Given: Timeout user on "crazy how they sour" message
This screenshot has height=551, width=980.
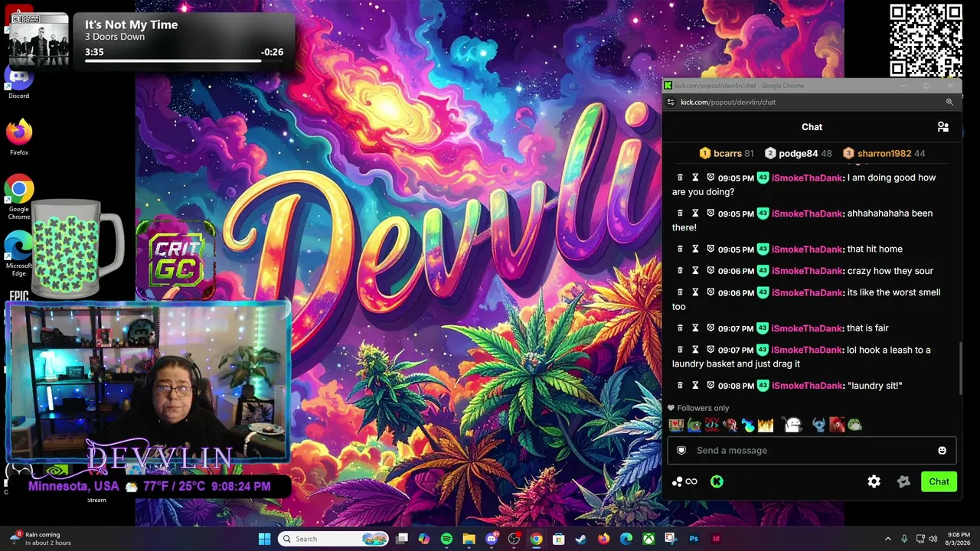Looking at the screenshot, I should coord(695,270).
